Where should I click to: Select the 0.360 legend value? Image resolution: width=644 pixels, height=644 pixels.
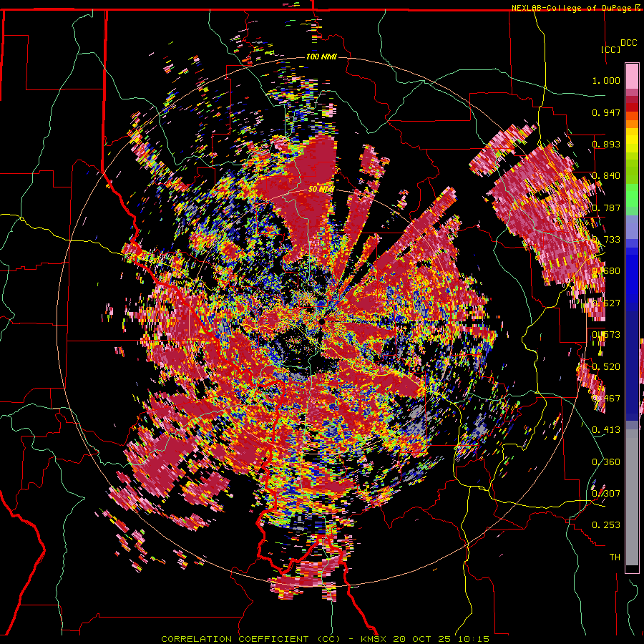(x=606, y=462)
